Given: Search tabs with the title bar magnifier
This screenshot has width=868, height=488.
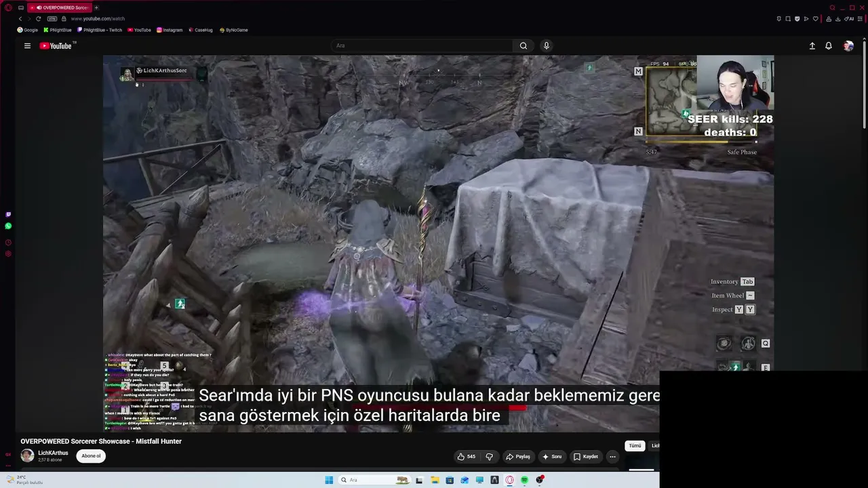Looking at the screenshot, I should (x=833, y=7).
